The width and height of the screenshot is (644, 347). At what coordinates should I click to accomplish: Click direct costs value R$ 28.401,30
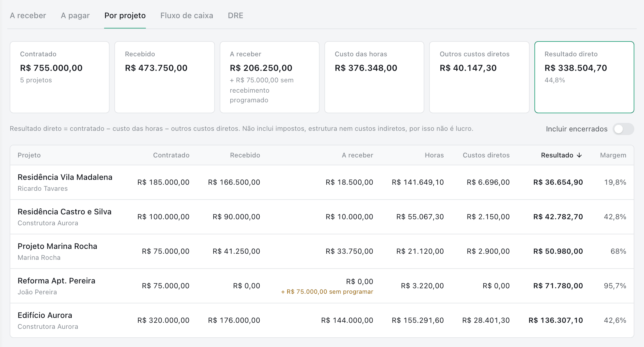[486, 320]
